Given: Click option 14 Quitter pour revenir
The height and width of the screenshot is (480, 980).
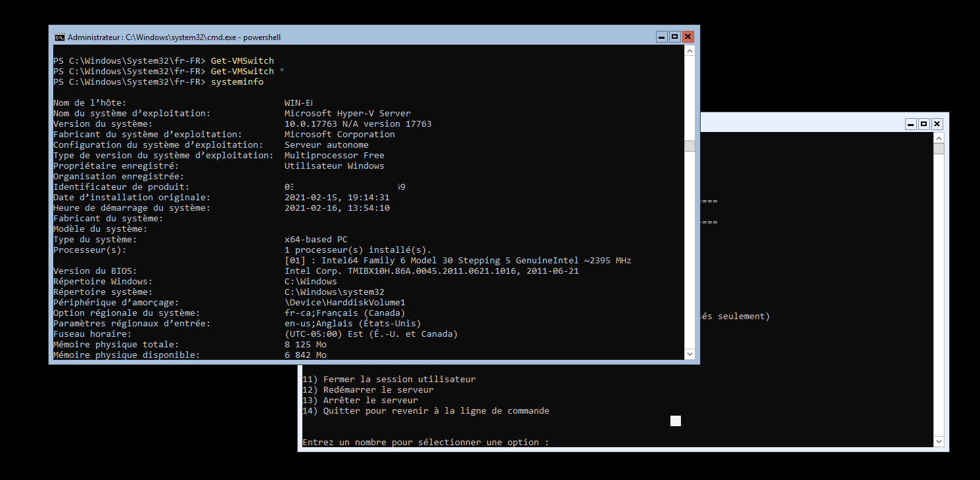Looking at the screenshot, I should [426, 411].
